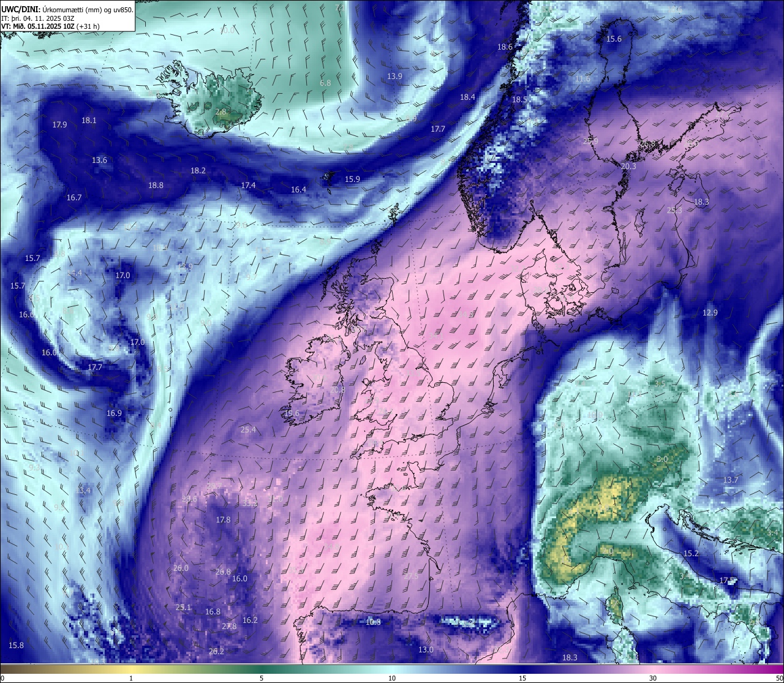
Task: Click the 16.9 value on the map
Action: click(114, 413)
